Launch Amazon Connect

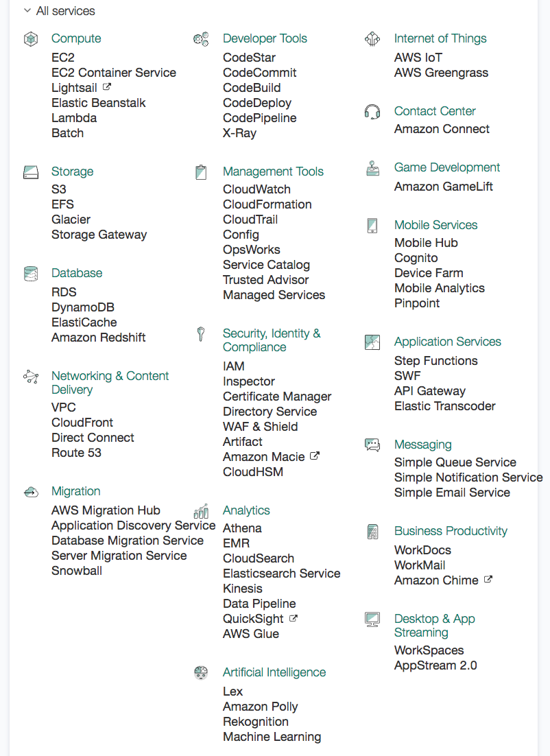point(442,129)
